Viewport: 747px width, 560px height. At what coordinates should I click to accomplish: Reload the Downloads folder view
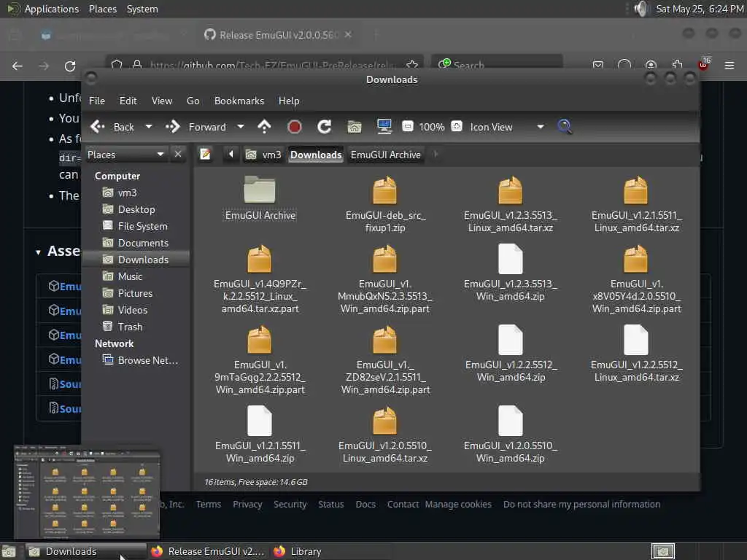click(325, 127)
